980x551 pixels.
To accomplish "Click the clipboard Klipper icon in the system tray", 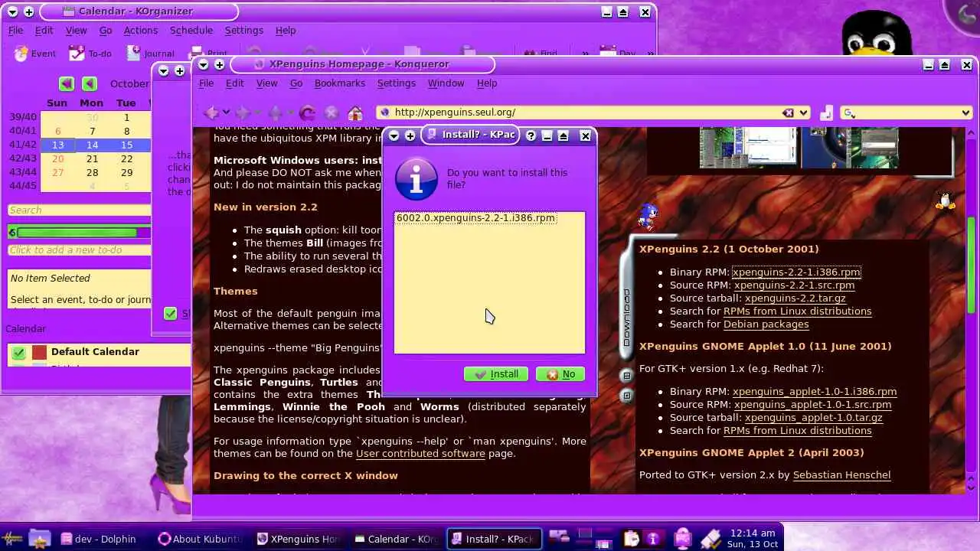I will point(631,539).
